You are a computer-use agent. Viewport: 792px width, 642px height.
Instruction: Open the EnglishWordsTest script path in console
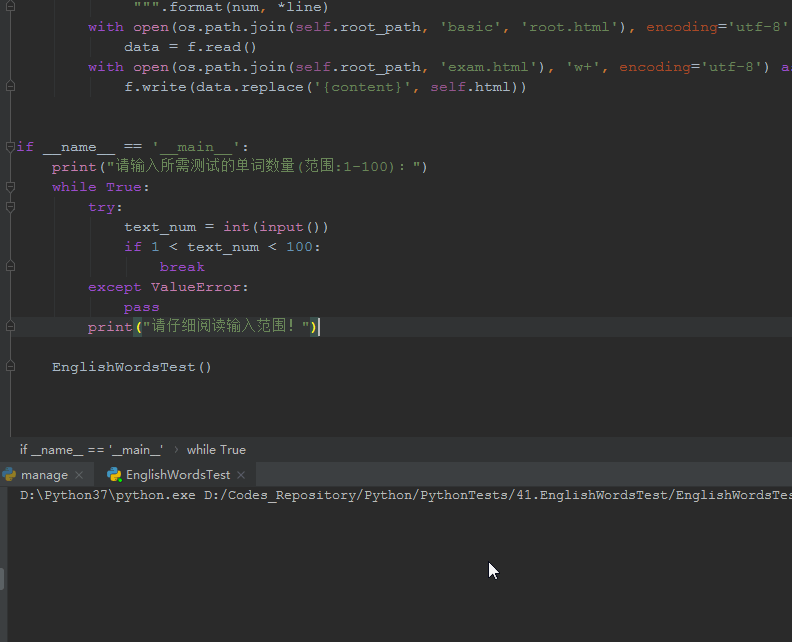point(498,495)
